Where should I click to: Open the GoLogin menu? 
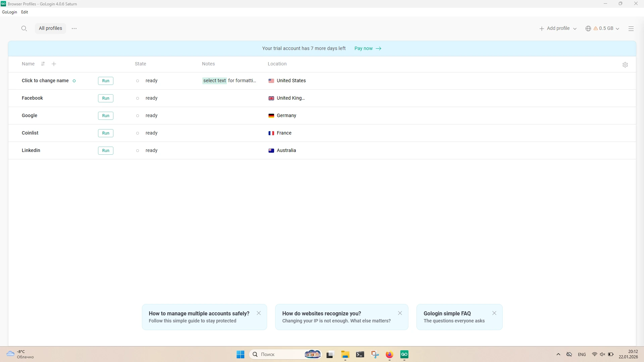pos(9,12)
